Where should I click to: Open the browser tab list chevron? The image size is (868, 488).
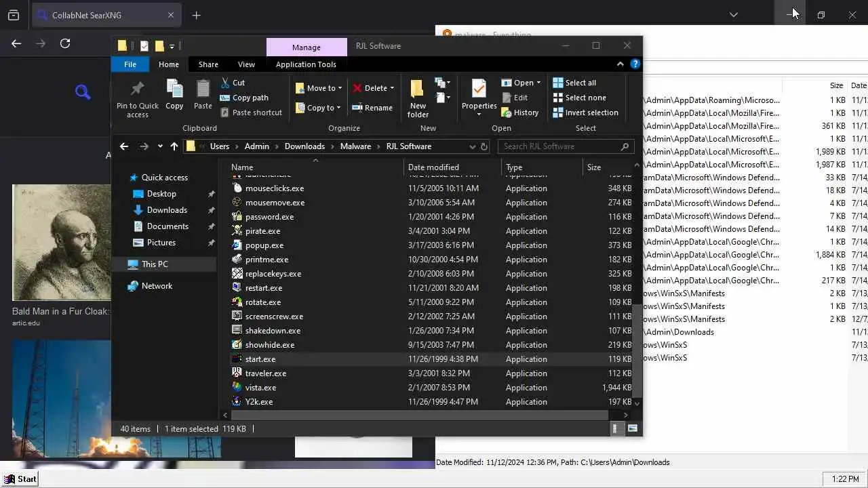pyautogui.click(x=733, y=15)
